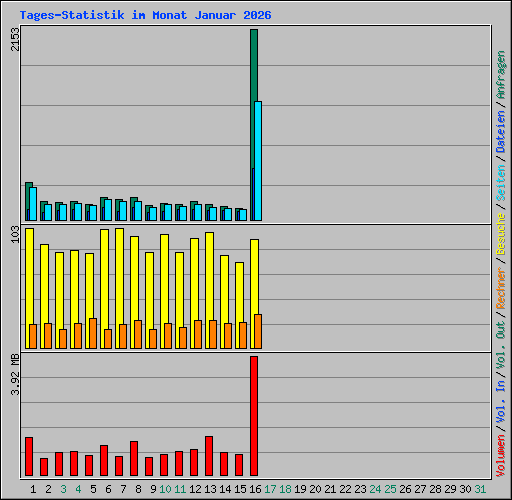512x500 pixels.
Task: Click day label '16' on the x-axis
Action: 255,489
